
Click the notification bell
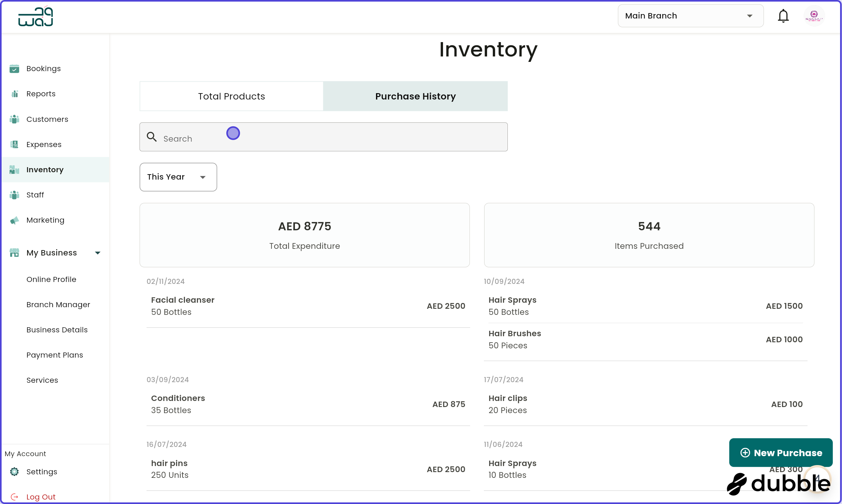[783, 16]
